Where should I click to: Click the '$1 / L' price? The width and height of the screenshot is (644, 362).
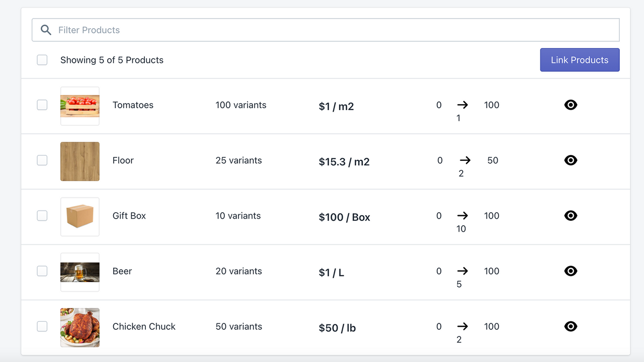point(332,273)
